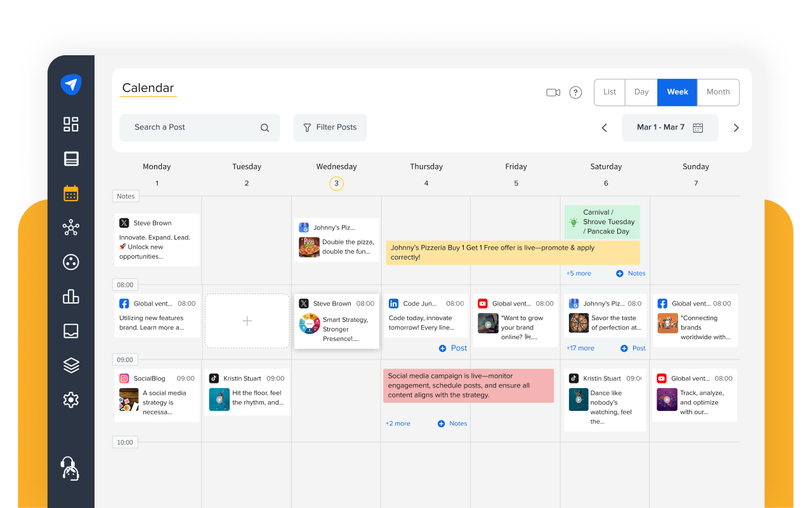Image resolution: width=812 pixels, height=508 pixels.
Task: Click the Sunday column header
Action: pyautogui.click(x=695, y=167)
